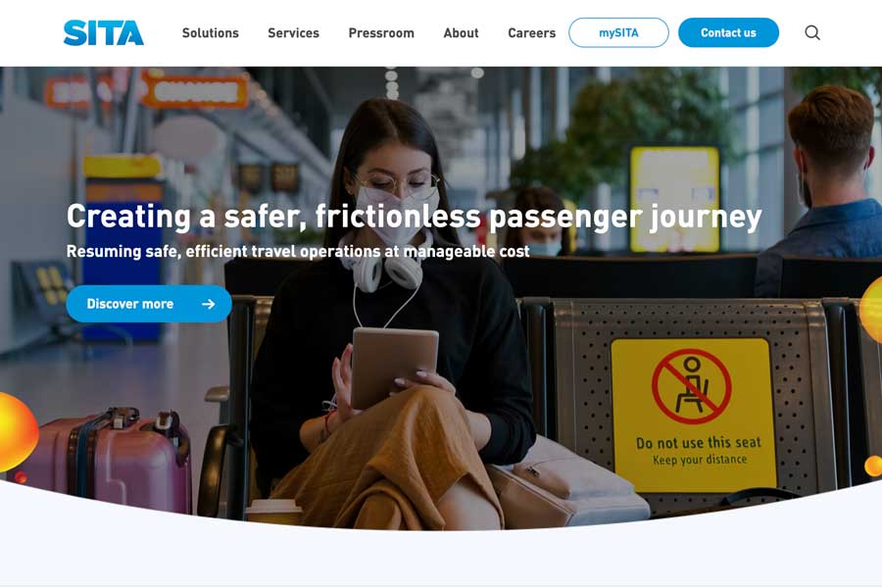This screenshot has width=882, height=588.
Task: Click the hero headline about passenger journey
Action: click(x=414, y=217)
